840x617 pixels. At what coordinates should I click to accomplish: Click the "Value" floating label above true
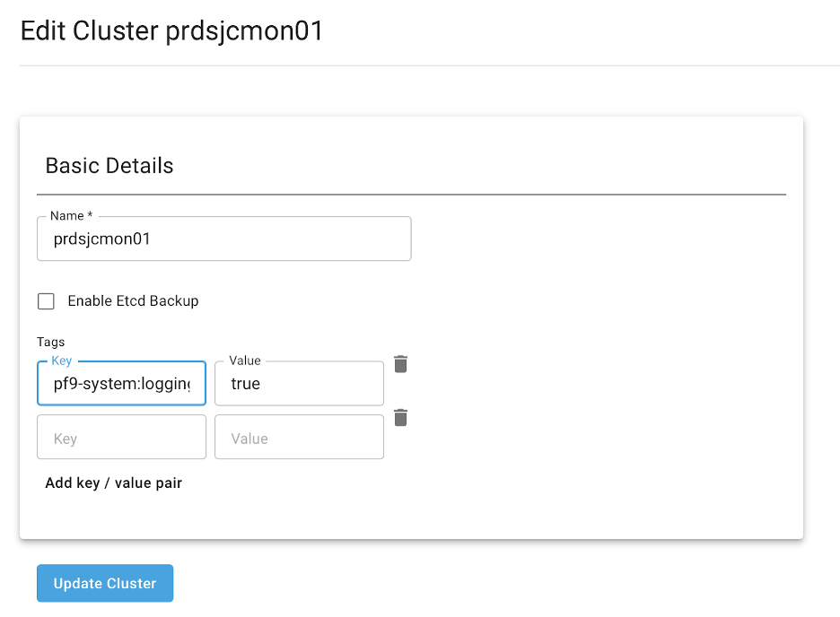(x=245, y=361)
